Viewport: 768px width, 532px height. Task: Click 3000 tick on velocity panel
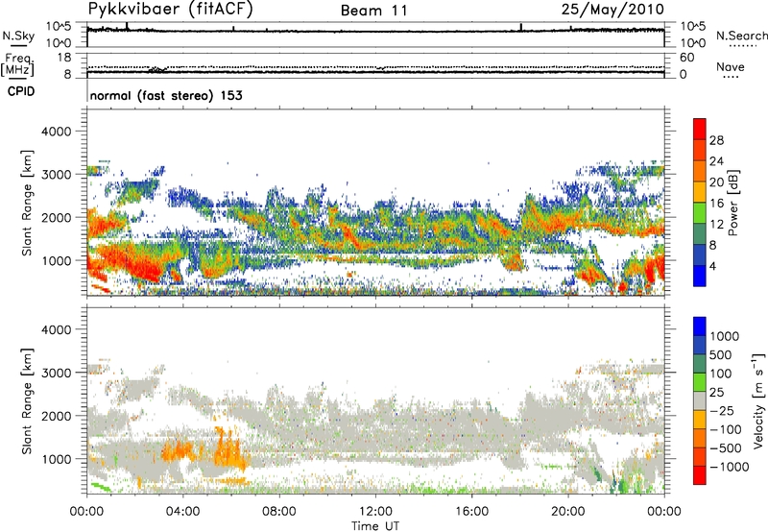pos(56,373)
